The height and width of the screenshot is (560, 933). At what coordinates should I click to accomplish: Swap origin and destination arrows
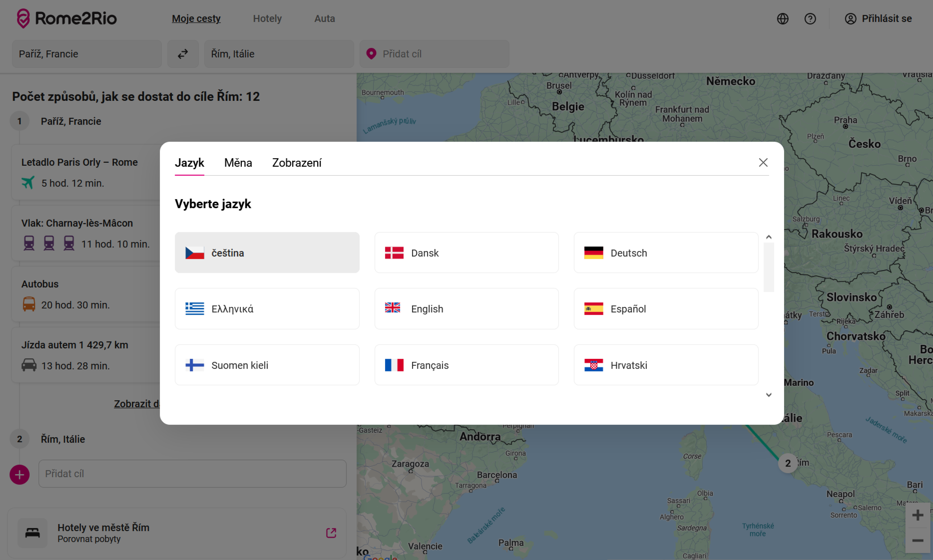tap(183, 54)
